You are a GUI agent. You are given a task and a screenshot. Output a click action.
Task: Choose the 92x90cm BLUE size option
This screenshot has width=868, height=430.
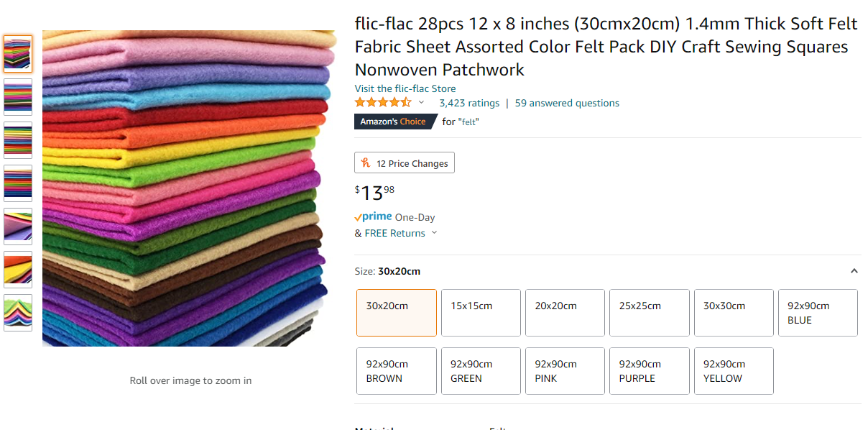tap(818, 312)
